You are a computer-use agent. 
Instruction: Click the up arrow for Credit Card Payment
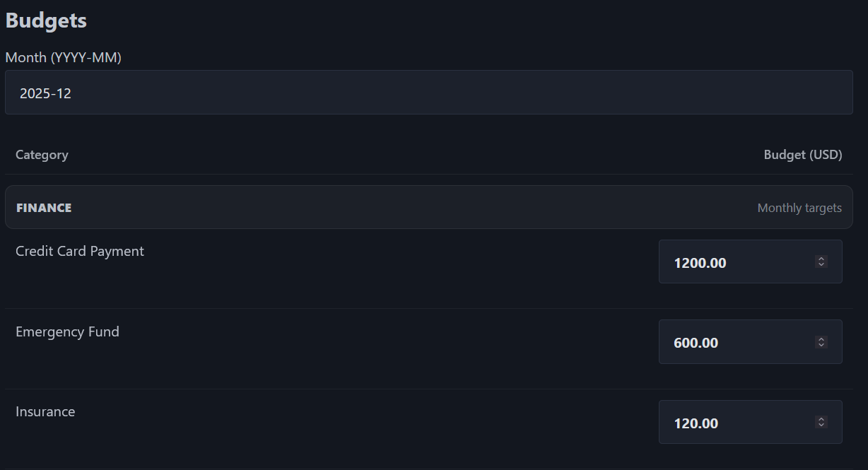[x=821, y=259]
